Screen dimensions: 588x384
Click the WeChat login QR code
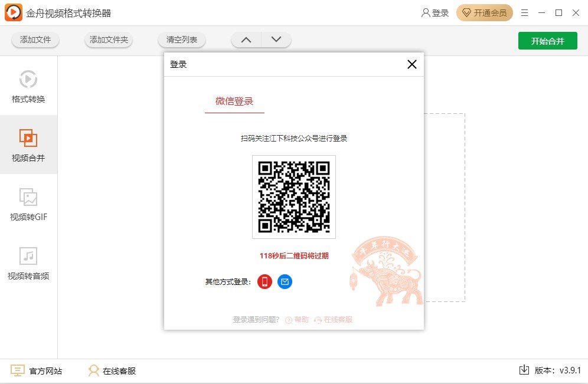point(293,196)
